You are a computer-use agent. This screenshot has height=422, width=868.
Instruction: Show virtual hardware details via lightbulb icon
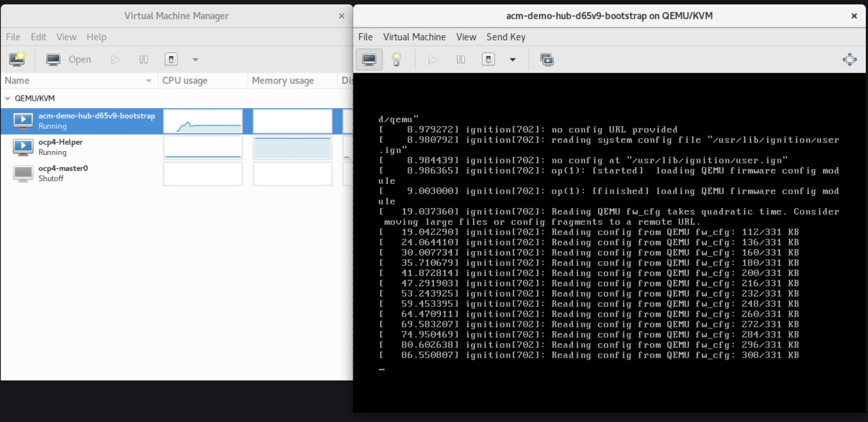point(396,60)
